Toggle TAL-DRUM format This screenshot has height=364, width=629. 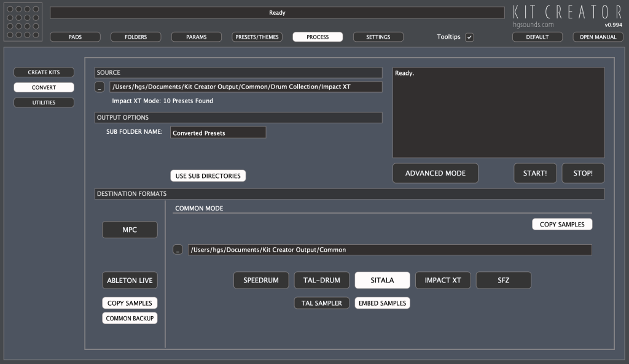click(x=321, y=281)
